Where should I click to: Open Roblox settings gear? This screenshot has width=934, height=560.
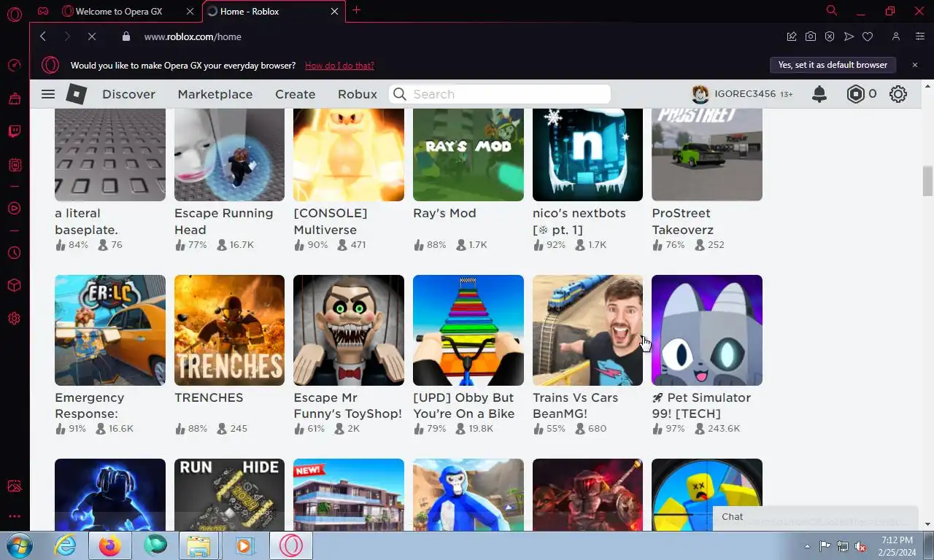click(898, 94)
